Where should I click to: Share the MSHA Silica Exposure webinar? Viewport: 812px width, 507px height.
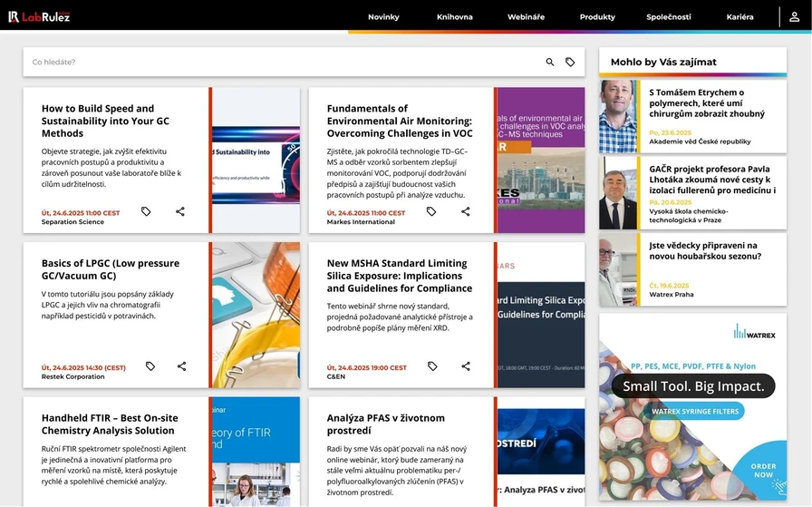466,366
